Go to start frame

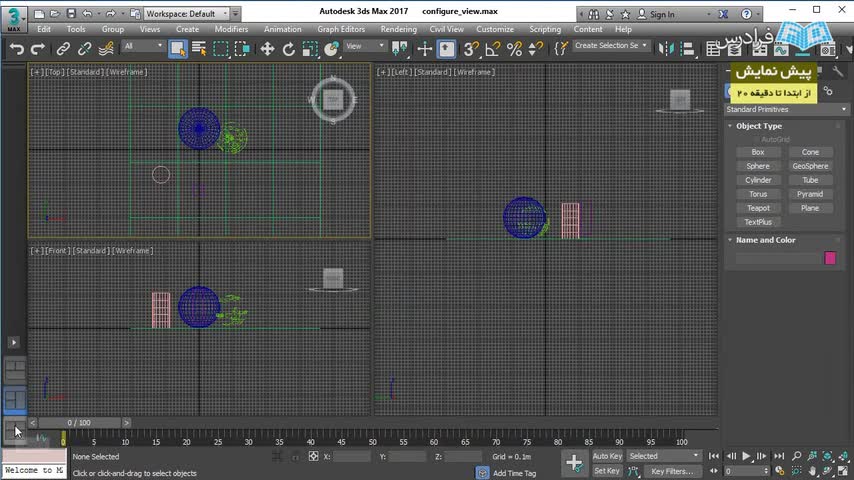tap(714, 456)
